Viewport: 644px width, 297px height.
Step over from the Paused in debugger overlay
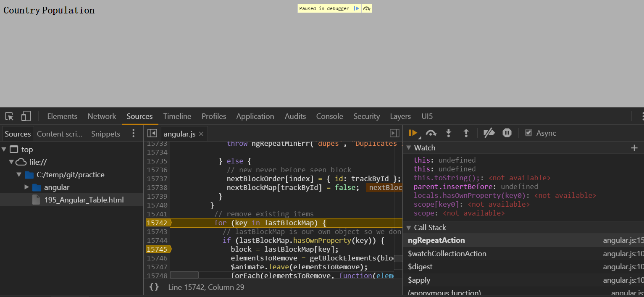366,8
